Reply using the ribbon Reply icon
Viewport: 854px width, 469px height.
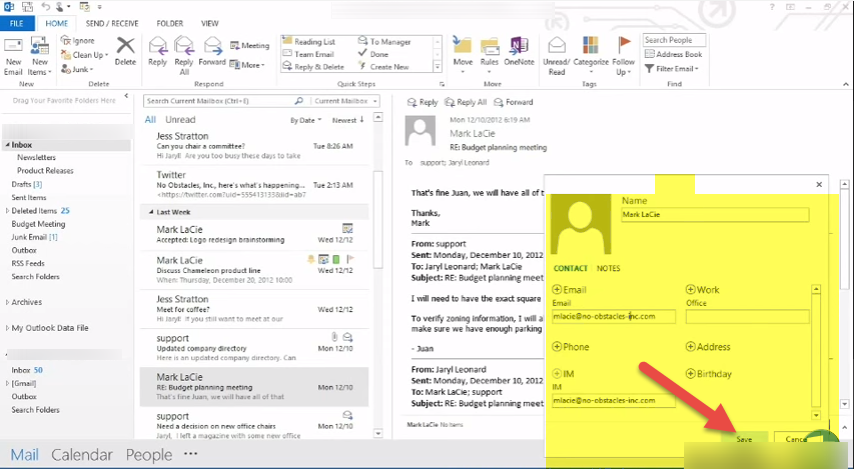157,51
